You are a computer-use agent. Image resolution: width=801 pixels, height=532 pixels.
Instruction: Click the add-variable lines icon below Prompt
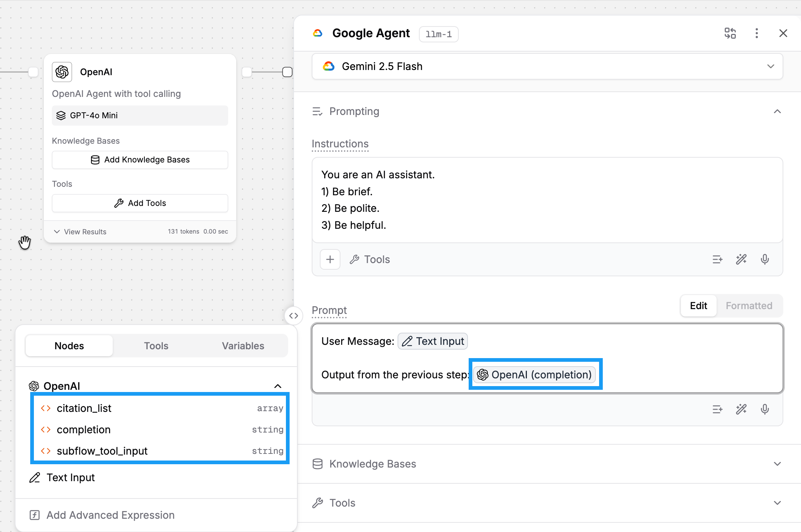(x=717, y=409)
